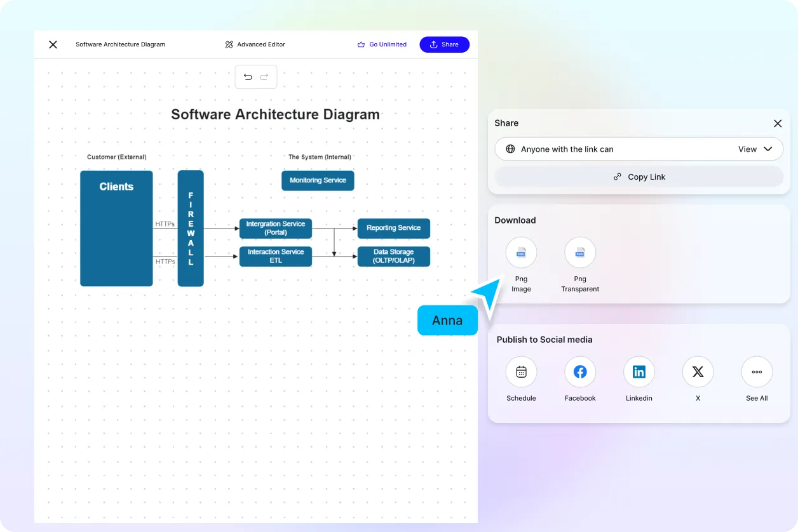The image size is (798, 532).
Task: Click the document title in the top bar
Action: tap(120, 44)
